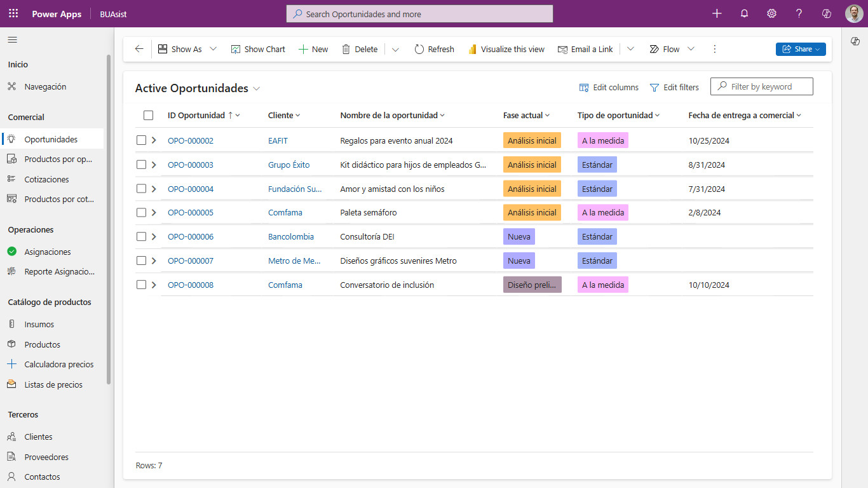
Task: Open Asignaciones in sidebar
Action: click(x=52, y=252)
